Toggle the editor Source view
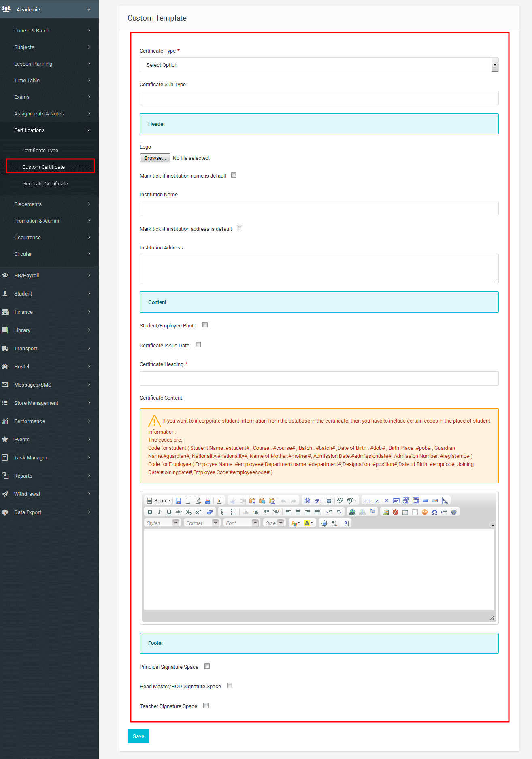The width and height of the screenshot is (532, 759). 158,501
